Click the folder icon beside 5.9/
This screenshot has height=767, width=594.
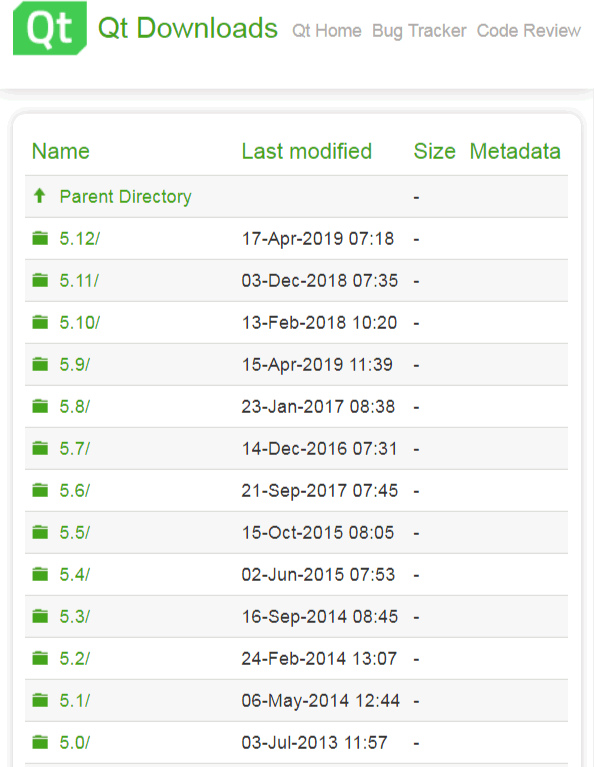click(40, 364)
